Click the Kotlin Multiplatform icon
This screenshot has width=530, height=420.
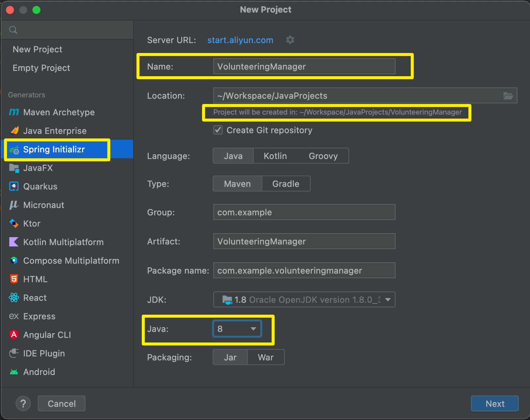pos(14,242)
